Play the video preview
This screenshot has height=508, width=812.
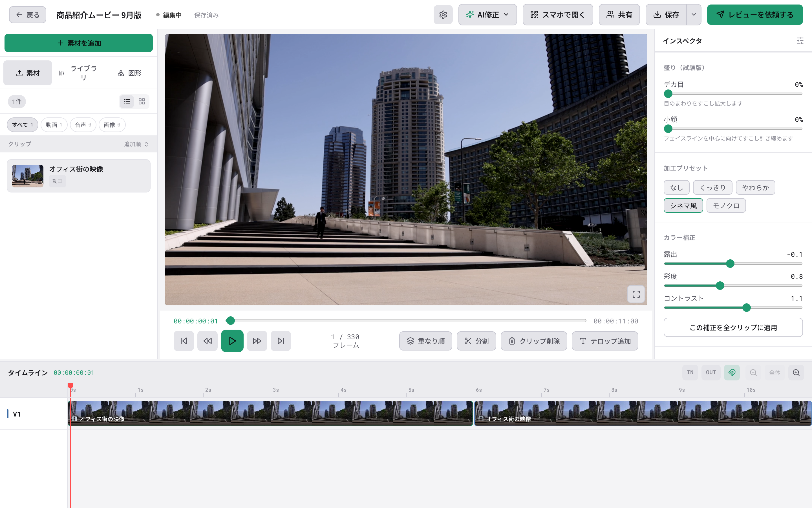[232, 341]
